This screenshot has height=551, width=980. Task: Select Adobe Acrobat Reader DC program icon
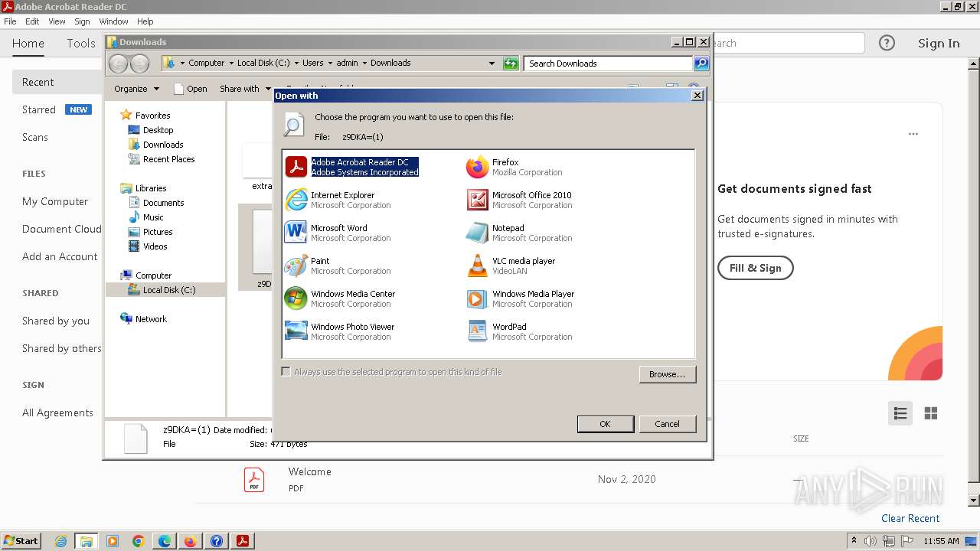[x=296, y=167]
